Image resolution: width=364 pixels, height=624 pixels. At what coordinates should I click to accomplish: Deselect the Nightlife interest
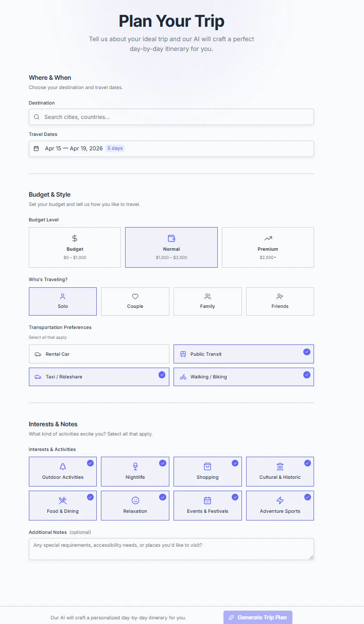[135, 472]
